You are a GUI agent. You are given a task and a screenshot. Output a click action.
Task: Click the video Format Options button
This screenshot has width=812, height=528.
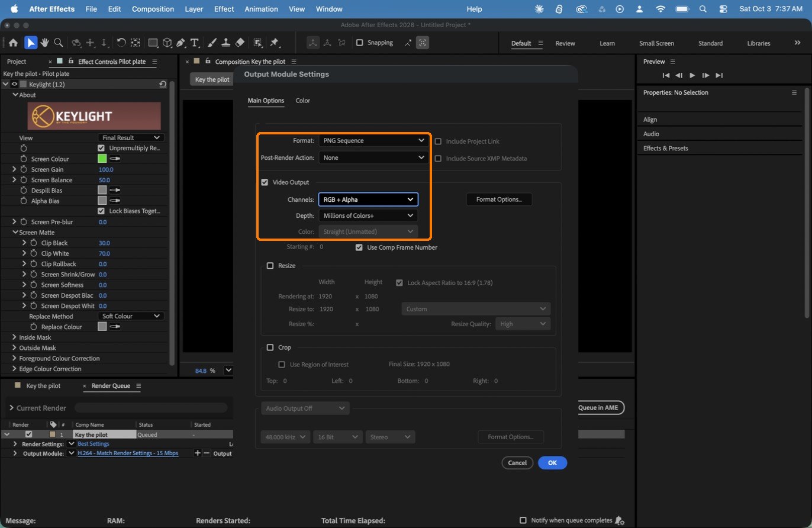click(499, 199)
